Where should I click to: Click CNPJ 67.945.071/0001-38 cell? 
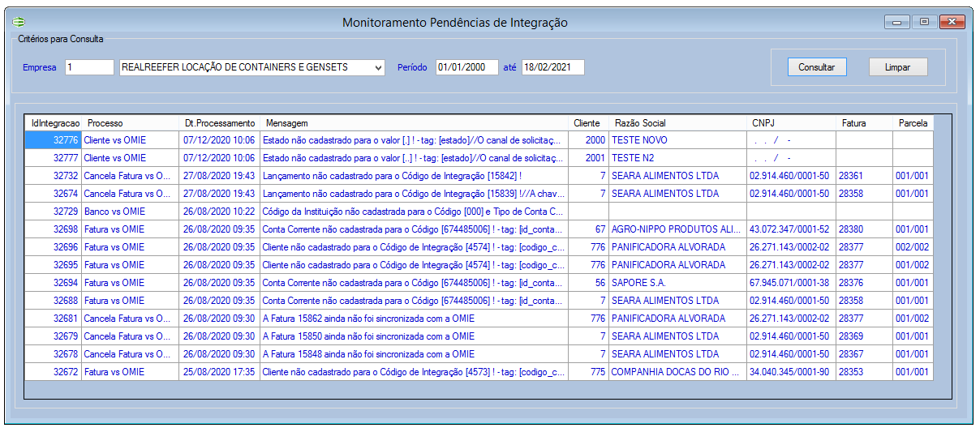tap(792, 283)
